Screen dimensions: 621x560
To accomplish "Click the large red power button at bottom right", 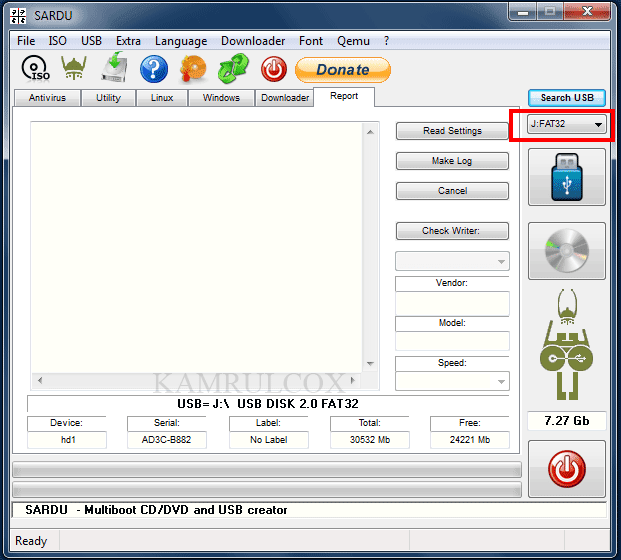I will tap(567, 469).
